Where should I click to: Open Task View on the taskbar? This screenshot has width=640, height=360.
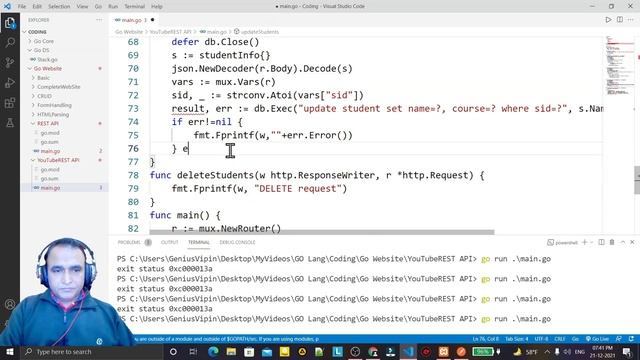click(x=193, y=351)
